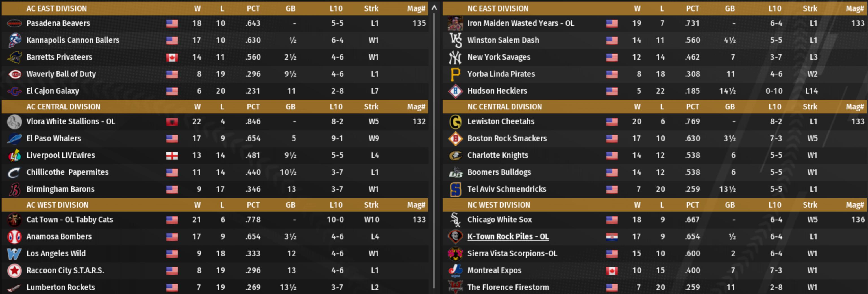Click the Los Angeles Wild W logo

click(x=14, y=254)
